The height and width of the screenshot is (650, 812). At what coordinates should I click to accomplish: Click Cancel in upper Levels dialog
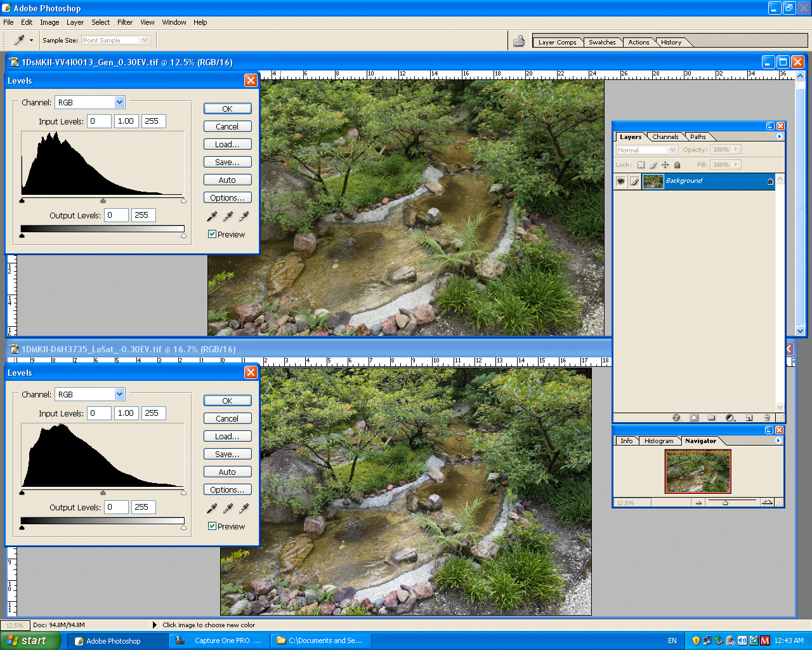(227, 126)
